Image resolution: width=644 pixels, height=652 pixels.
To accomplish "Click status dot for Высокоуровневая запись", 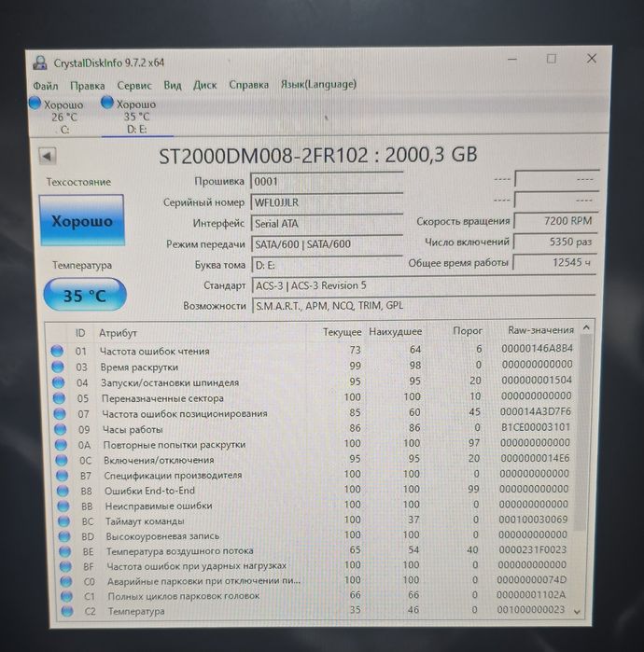I will tap(64, 536).
